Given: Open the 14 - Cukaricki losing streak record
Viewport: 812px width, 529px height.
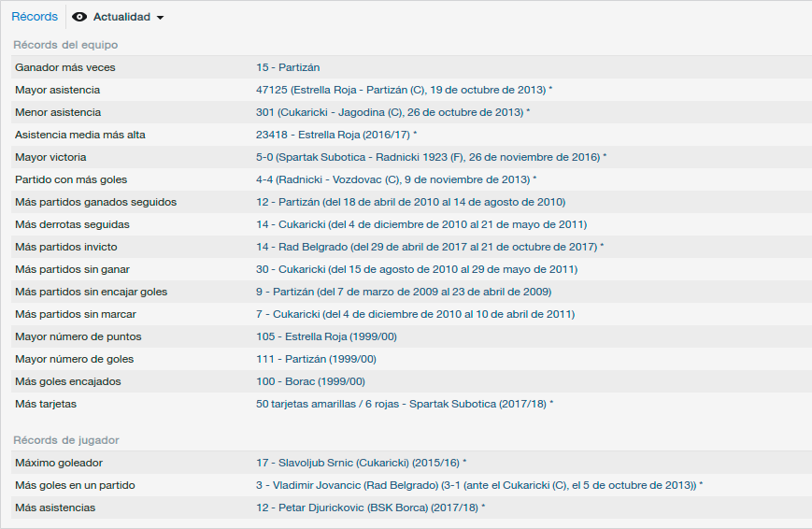Looking at the screenshot, I should (421, 224).
